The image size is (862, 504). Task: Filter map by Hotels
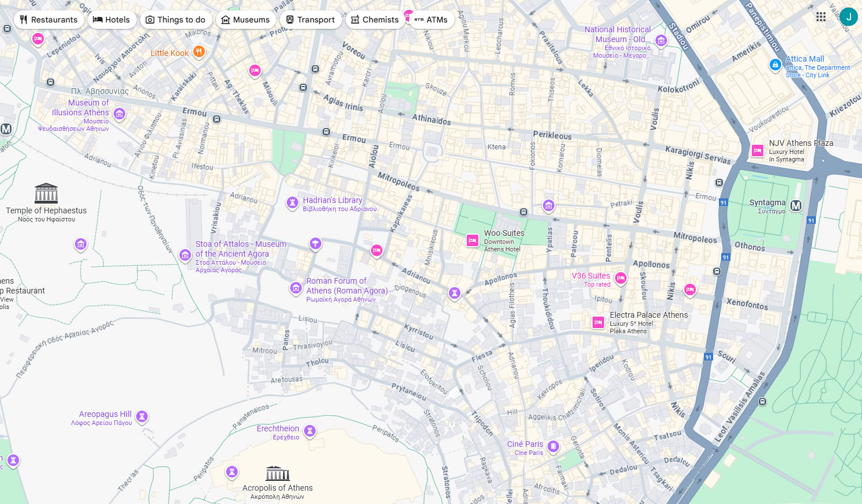point(112,20)
